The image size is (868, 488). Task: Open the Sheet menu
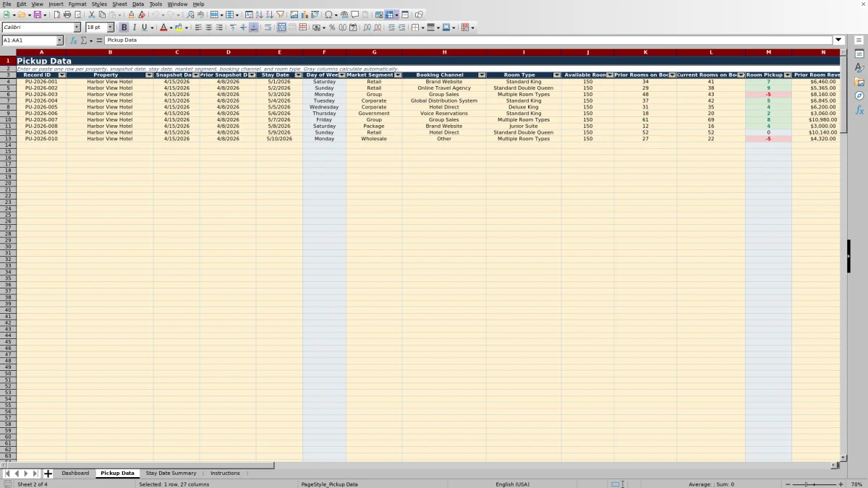pyautogui.click(x=119, y=4)
